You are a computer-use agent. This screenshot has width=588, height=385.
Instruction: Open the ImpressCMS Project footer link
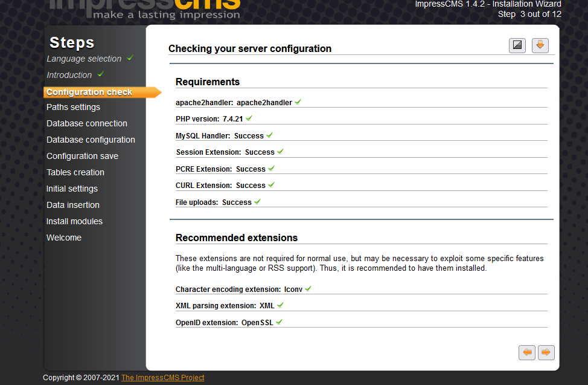coord(162,378)
